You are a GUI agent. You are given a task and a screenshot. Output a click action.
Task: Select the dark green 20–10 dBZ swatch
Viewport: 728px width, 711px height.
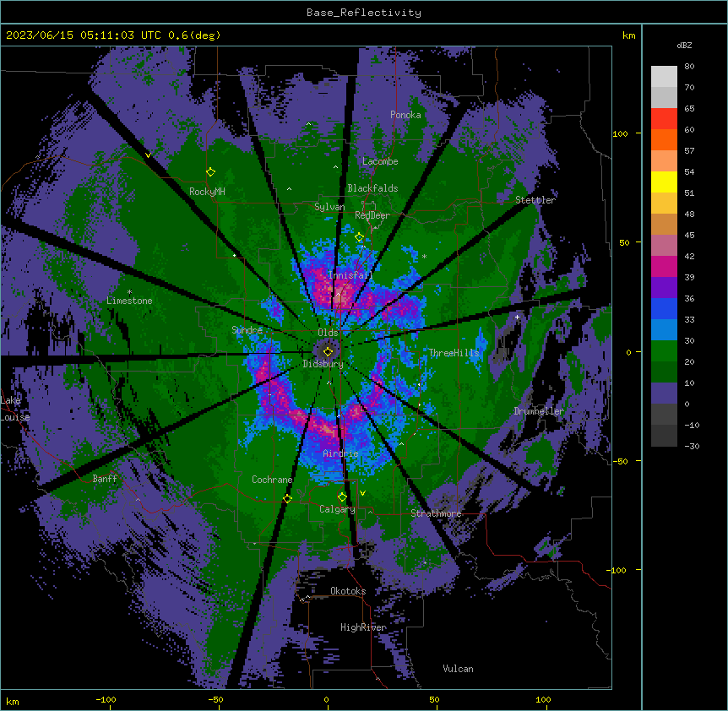pyautogui.click(x=664, y=372)
